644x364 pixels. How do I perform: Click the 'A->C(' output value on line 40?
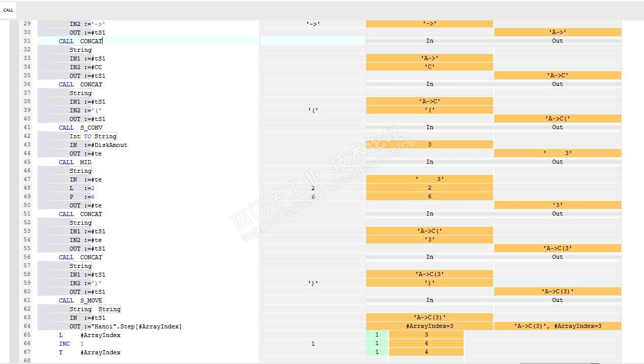click(x=558, y=118)
